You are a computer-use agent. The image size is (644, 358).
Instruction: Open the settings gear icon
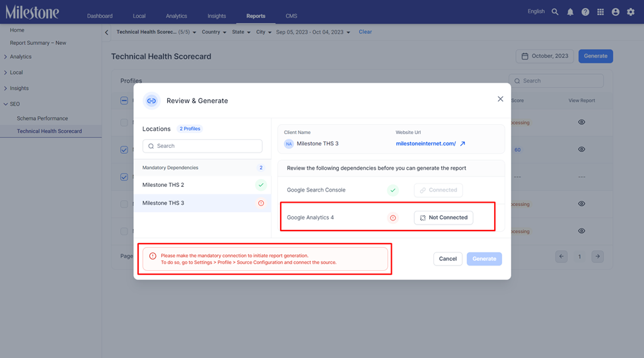click(631, 12)
